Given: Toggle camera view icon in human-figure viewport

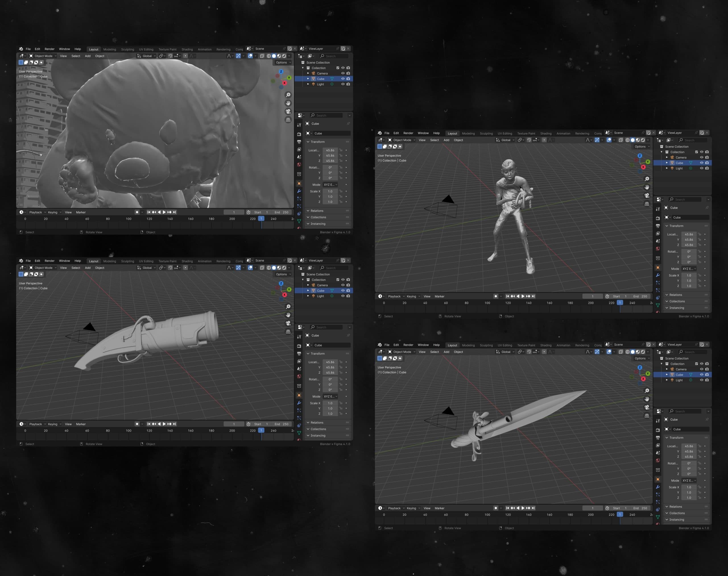Looking at the screenshot, I should (x=647, y=196).
